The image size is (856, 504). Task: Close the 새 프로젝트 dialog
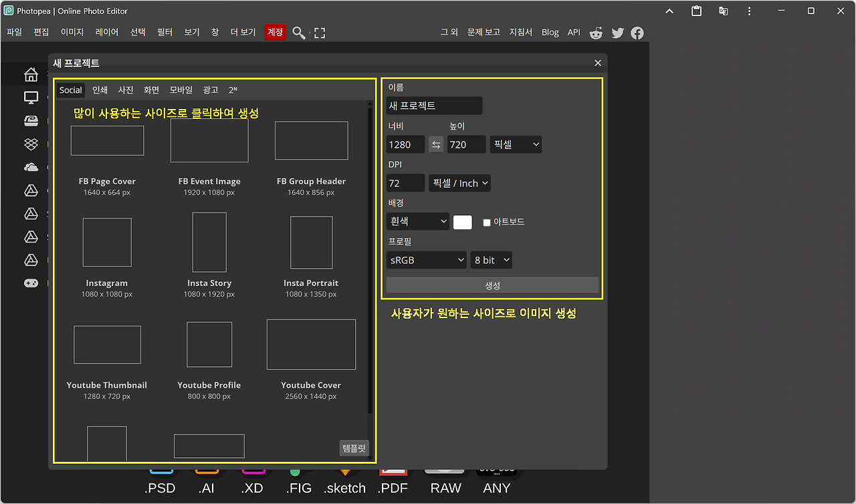pyautogui.click(x=598, y=63)
